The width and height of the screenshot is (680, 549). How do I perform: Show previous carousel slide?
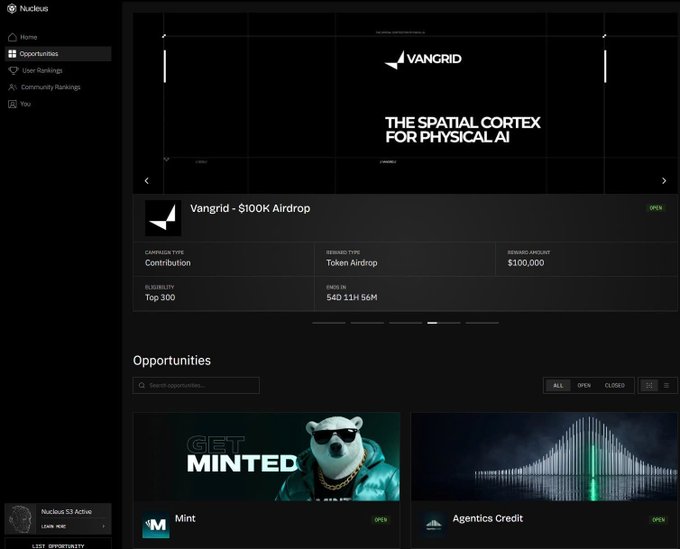(x=147, y=180)
